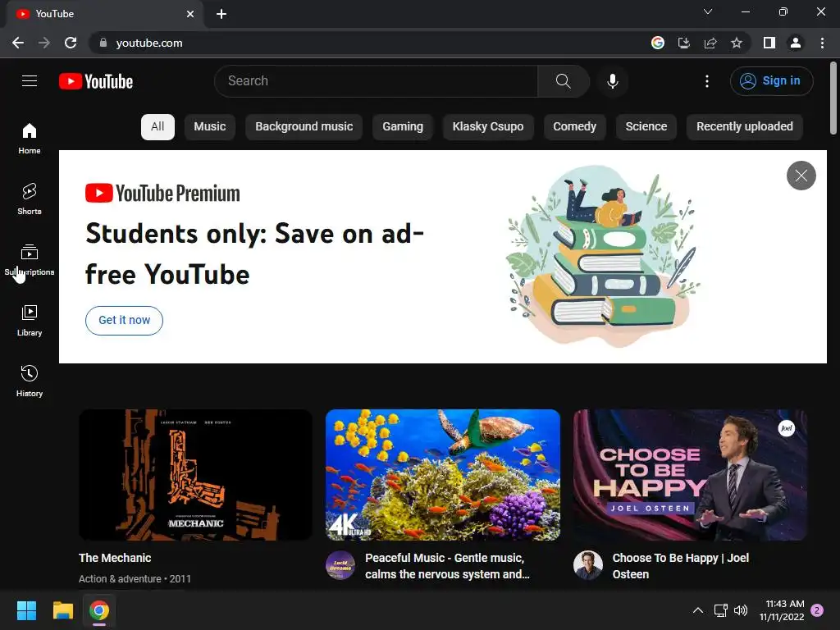Click the YouTube search field
Screen dimensions: 840x630
(376, 81)
